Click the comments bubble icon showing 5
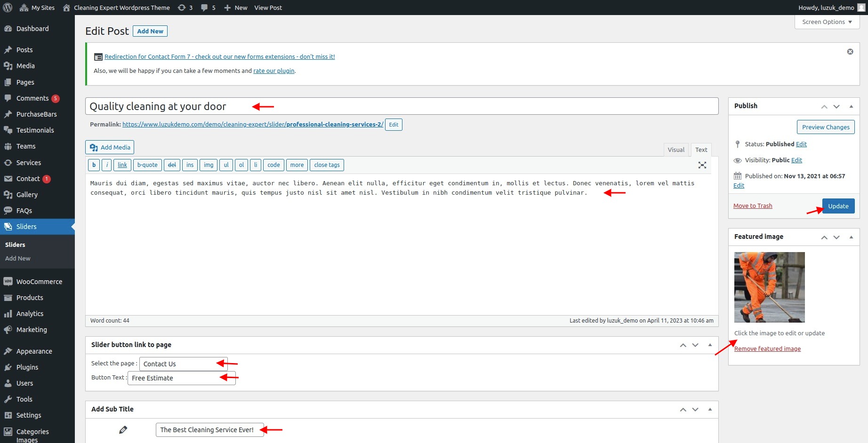 (208, 8)
